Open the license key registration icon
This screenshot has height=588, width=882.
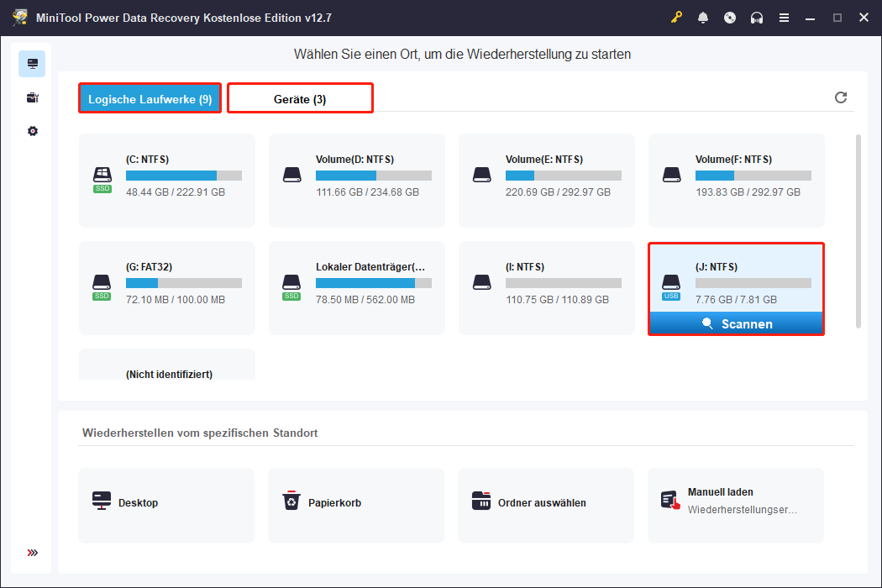(x=676, y=17)
